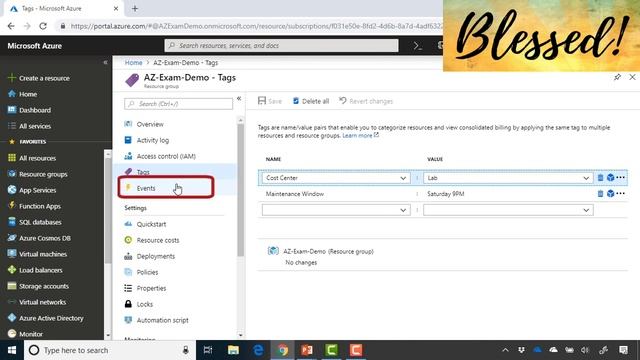Select Tags menu item
640x360 pixels.
143,172
